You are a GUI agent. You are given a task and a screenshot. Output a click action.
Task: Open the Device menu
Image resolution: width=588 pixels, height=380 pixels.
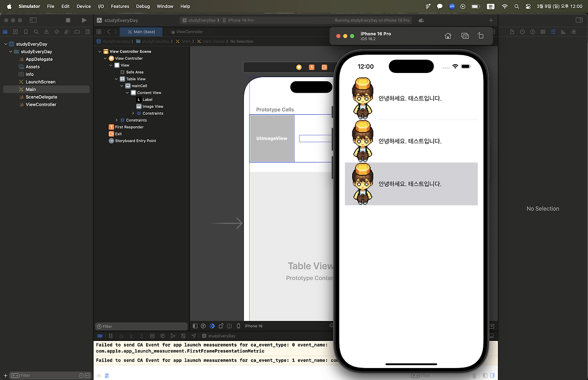tap(84, 6)
